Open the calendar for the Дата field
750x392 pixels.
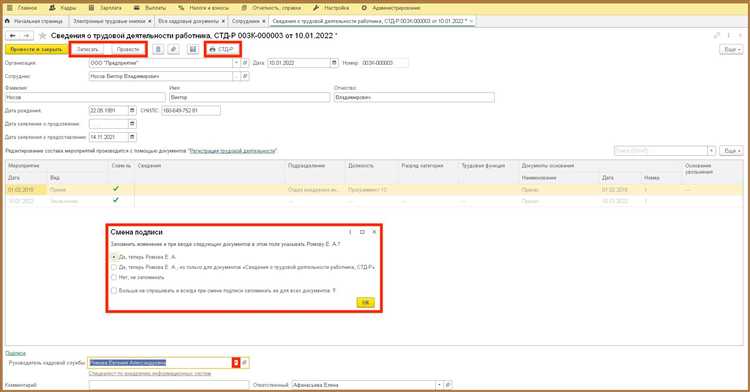click(334, 63)
